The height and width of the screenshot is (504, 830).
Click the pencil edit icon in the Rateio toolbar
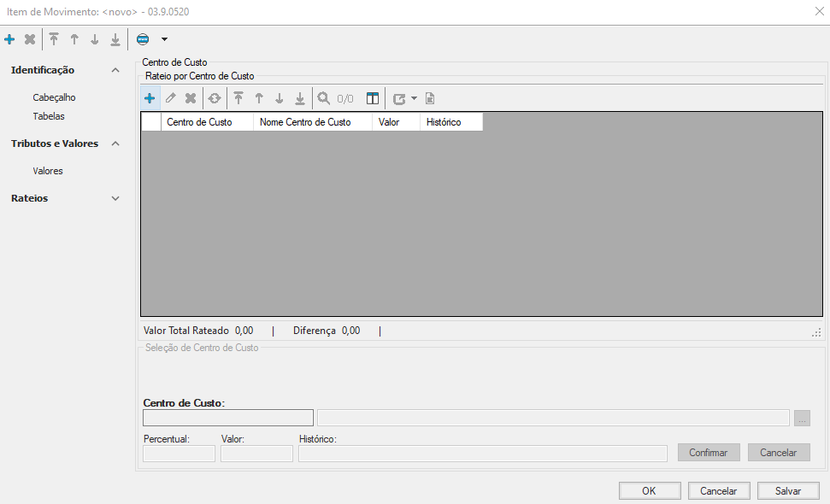[171, 98]
